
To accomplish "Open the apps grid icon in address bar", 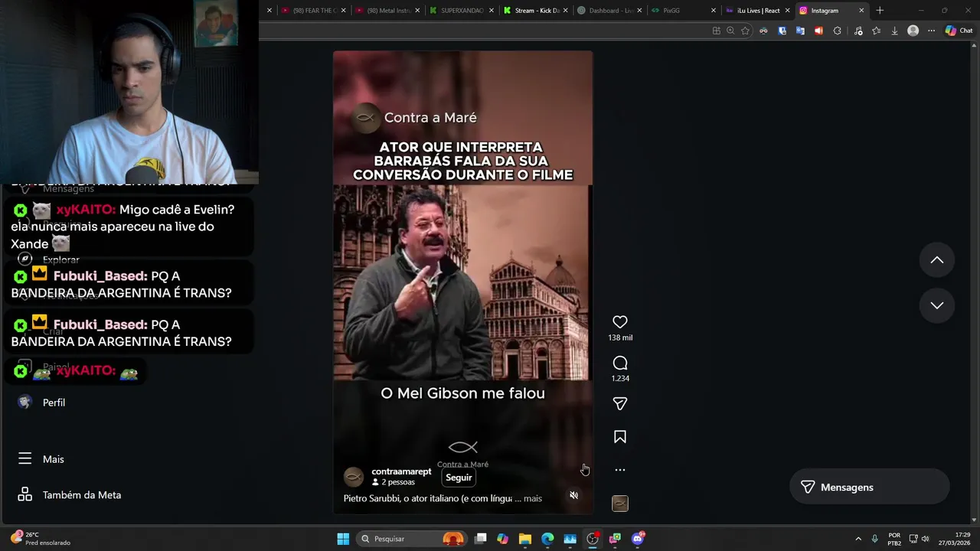I will click(x=716, y=31).
